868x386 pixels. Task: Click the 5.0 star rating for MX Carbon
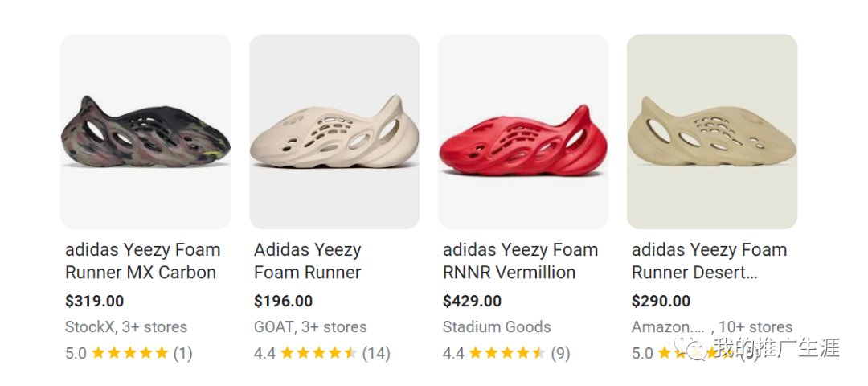[x=129, y=353]
